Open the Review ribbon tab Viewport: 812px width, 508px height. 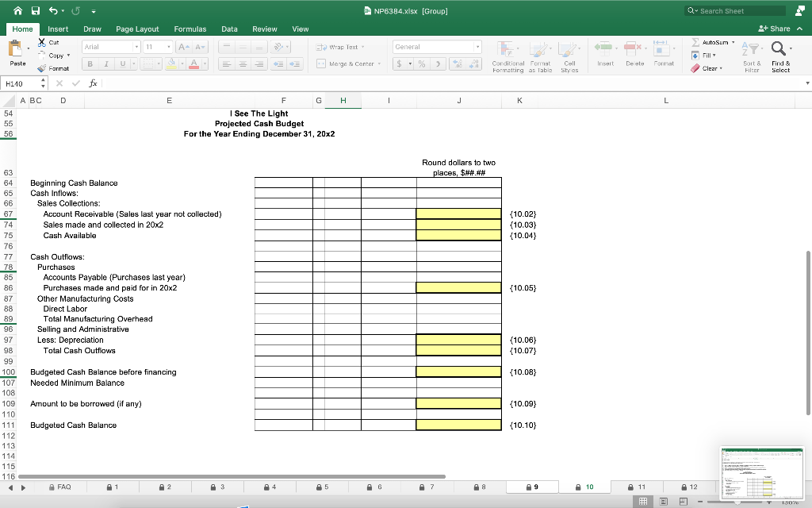(264, 29)
